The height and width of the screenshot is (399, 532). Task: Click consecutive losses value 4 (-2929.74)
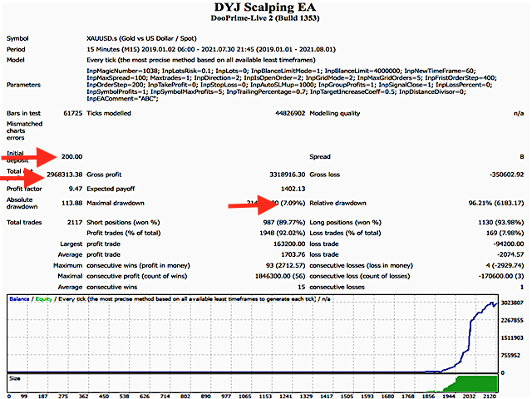[505, 266]
